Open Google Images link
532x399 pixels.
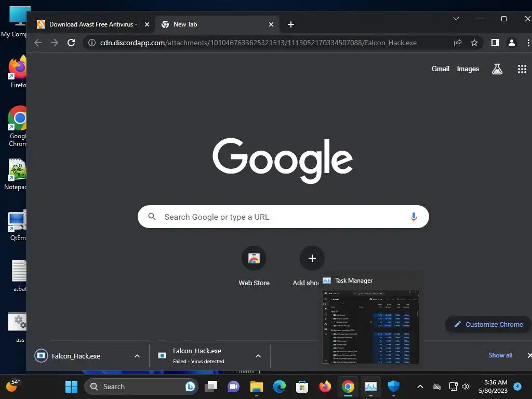click(468, 69)
